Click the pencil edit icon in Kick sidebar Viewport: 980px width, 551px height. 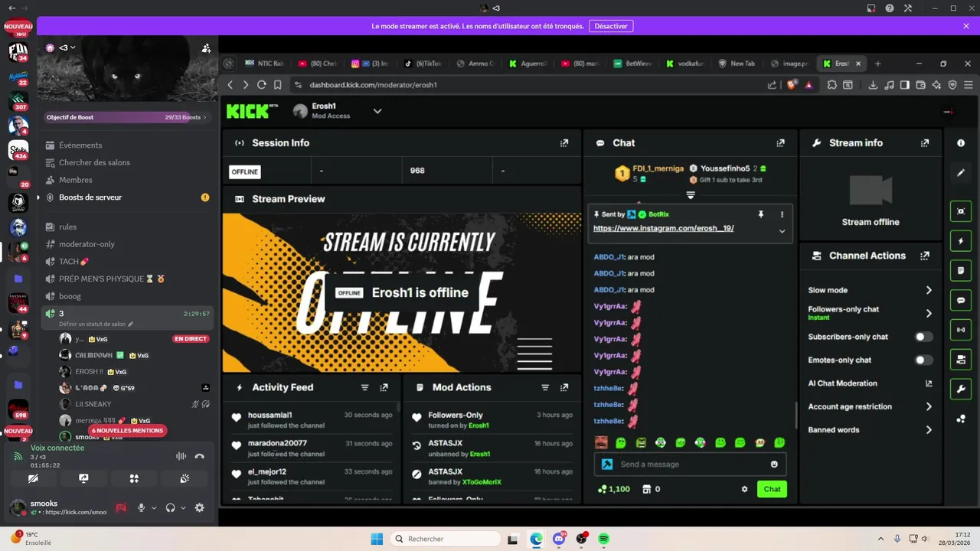pos(961,173)
